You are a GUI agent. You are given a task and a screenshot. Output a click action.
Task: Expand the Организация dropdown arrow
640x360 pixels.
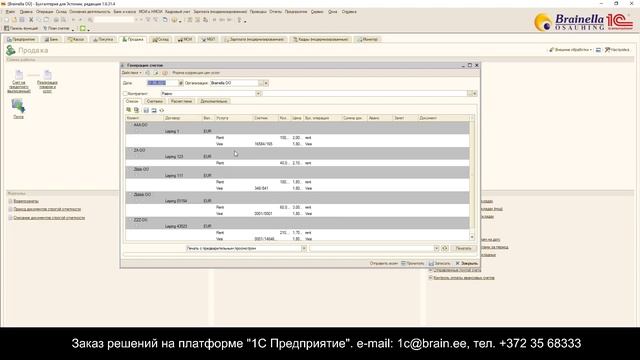coord(266,83)
